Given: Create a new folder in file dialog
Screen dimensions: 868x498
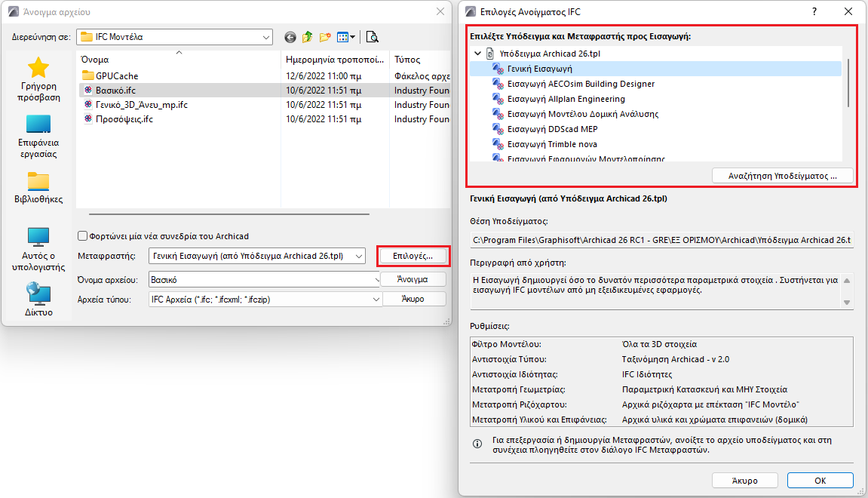Looking at the screenshot, I should point(325,37).
